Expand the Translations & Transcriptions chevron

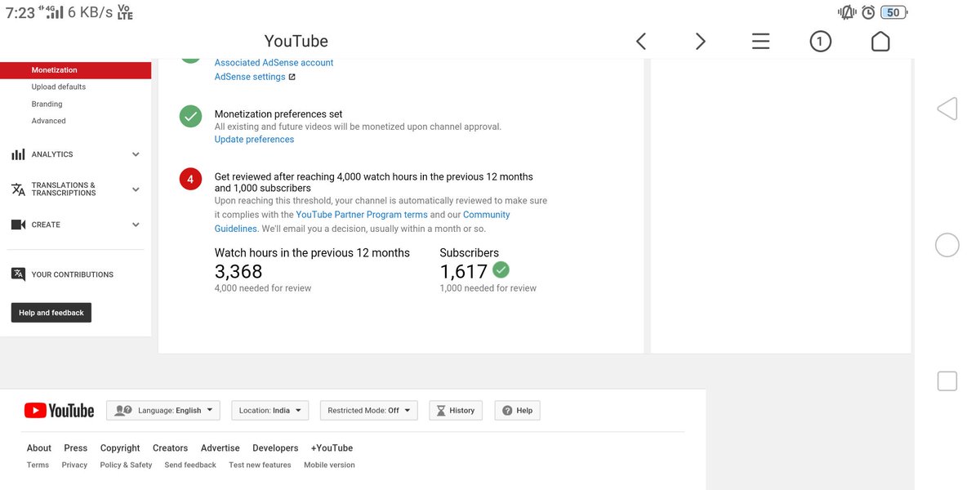(136, 189)
